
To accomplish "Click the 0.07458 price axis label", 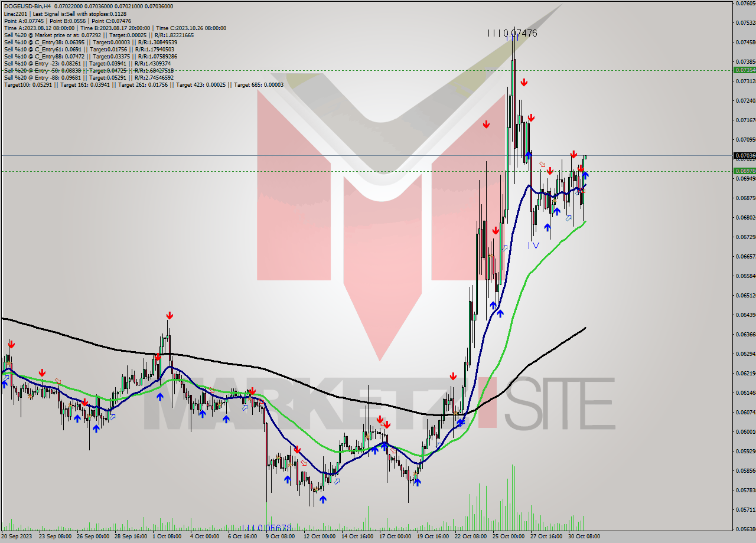I will 745,42.
